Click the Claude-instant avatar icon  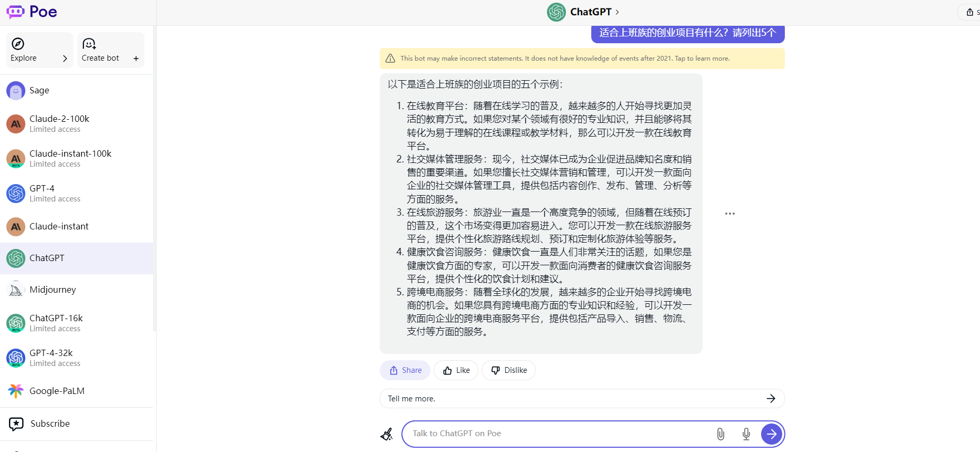16,227
